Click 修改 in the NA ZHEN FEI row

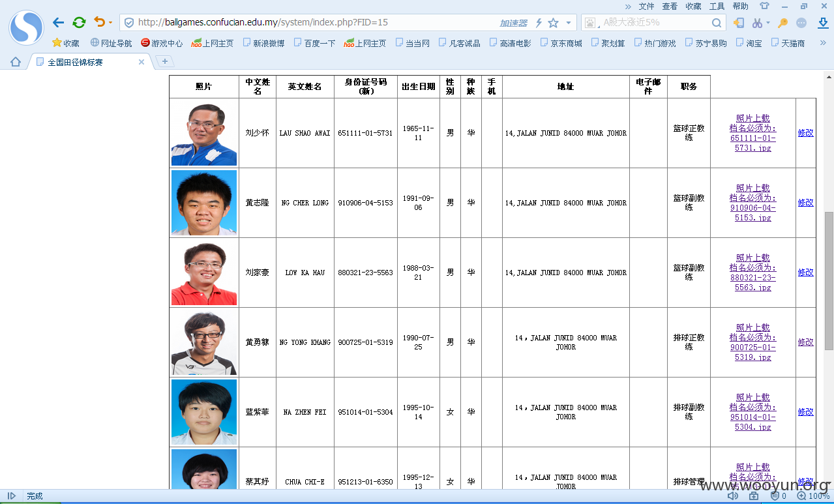[806, 412]
